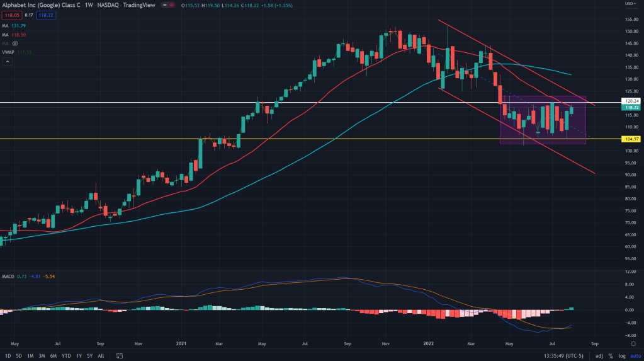Collapse the indicator legend with chevron button
This screenshot has width=644, height=361.
[8, 62]
